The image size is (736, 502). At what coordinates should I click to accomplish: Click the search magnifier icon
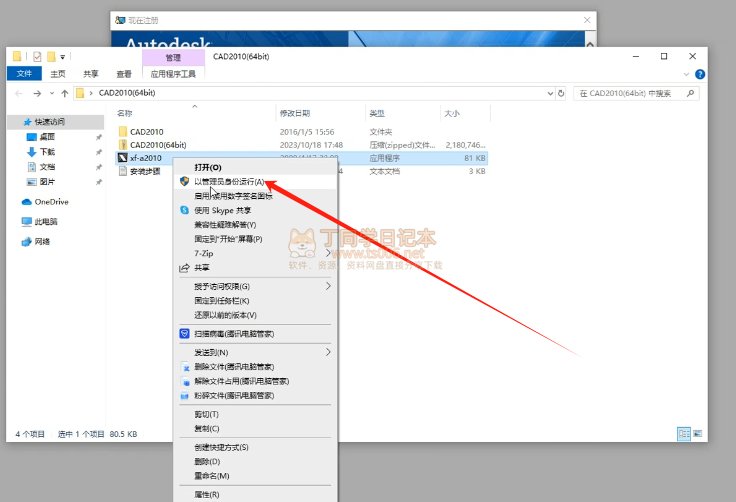pyautogui.click(x=690, y=93)
